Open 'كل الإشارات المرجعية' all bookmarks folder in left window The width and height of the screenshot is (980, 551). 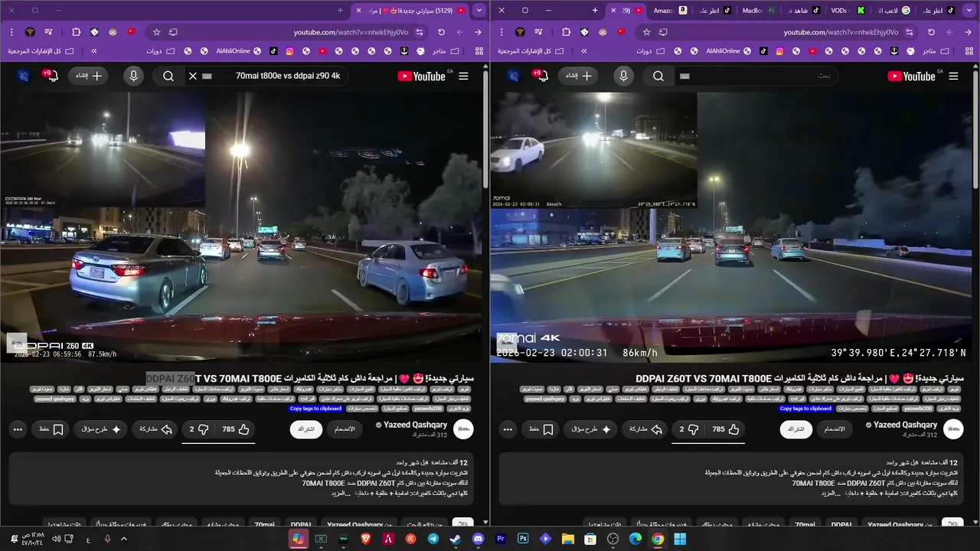coord(41,51)
